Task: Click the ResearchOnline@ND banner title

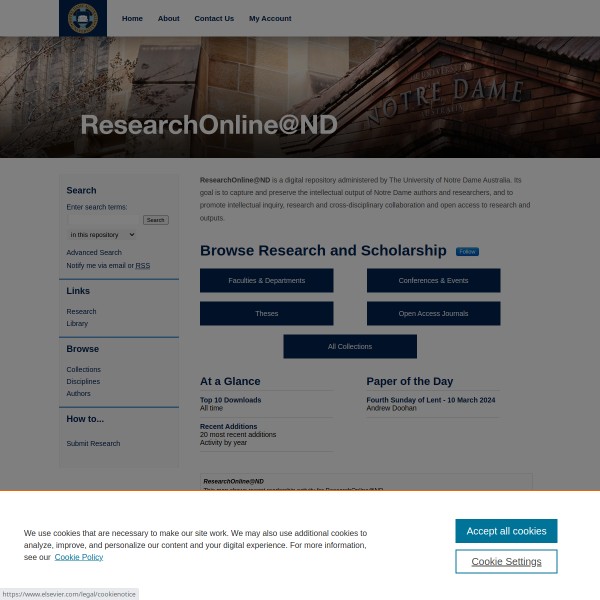Action: (208, 125)
